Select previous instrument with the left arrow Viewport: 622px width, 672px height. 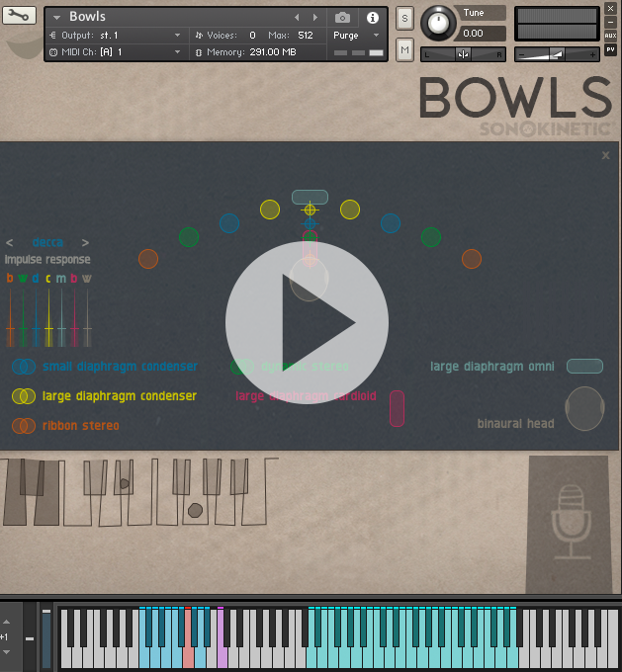[x=297, y=17]
